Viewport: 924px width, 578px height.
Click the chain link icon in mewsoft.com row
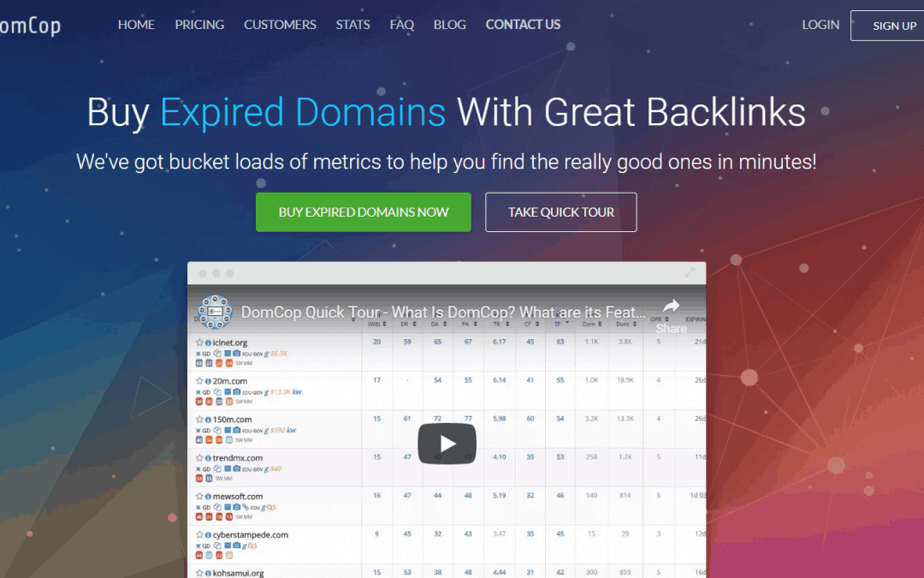tap(246, 507)
